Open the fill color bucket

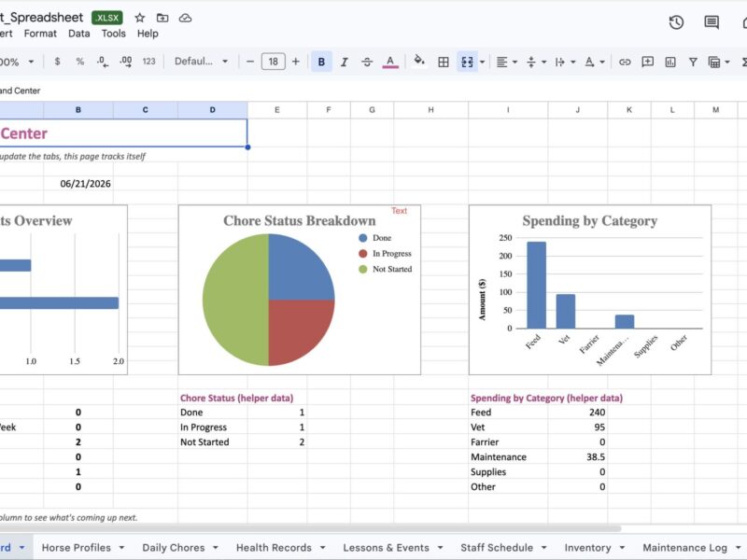419,61
